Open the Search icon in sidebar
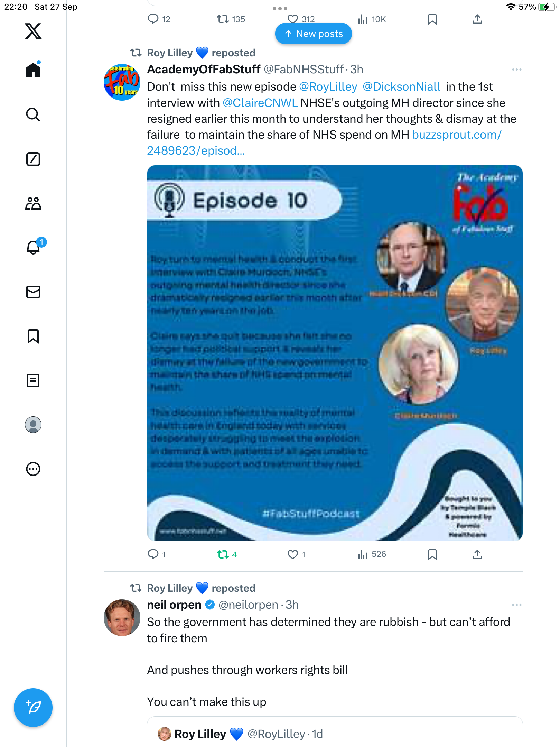 (33, 114)
